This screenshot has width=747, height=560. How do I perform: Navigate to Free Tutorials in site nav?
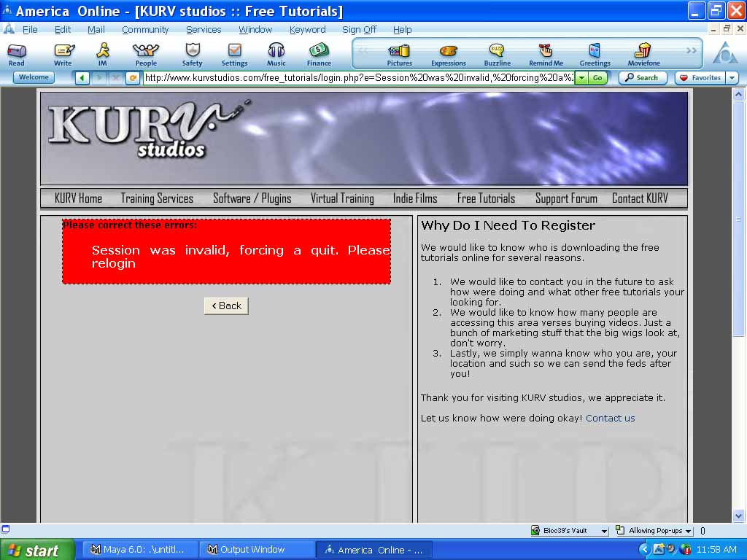tap(486, 198)
